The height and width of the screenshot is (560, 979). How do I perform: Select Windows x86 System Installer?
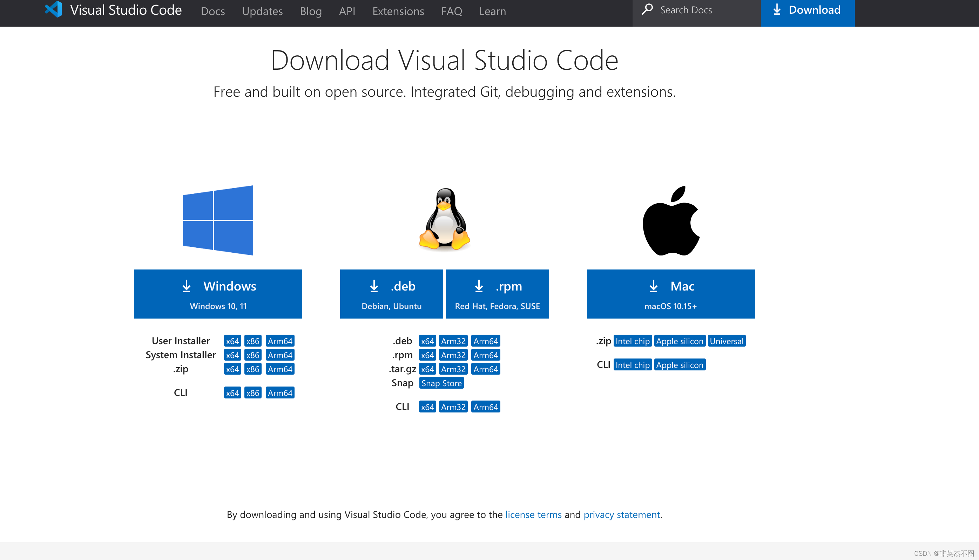252,355
